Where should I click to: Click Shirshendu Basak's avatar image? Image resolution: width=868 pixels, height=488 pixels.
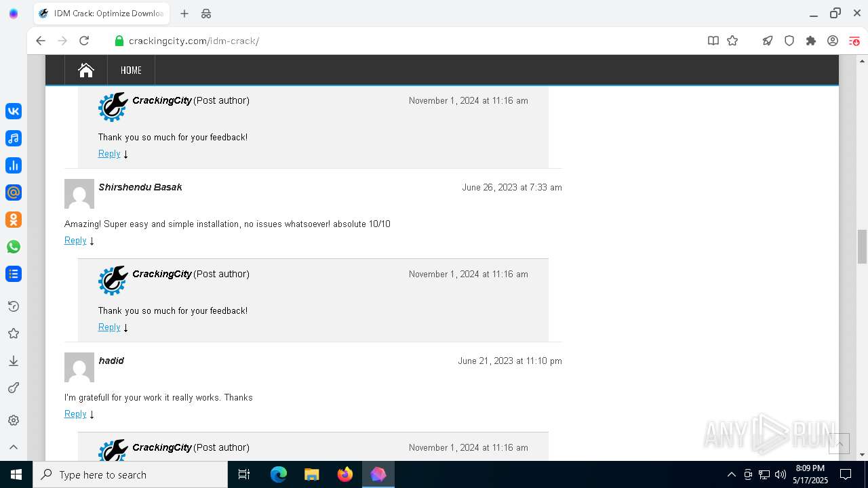point(79,194)
